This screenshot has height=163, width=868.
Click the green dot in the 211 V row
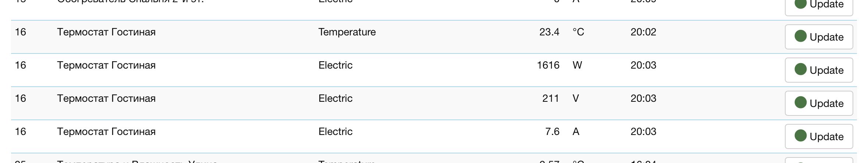point(800,103)
